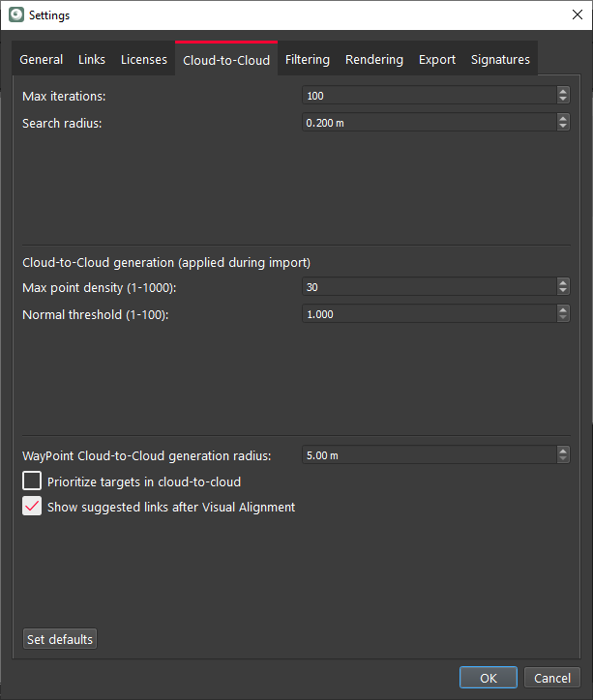Close the Settings dialog window

click(570, 15)
